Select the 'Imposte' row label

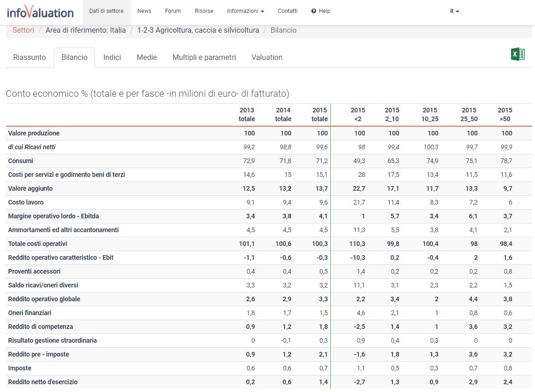coord(19,368)
